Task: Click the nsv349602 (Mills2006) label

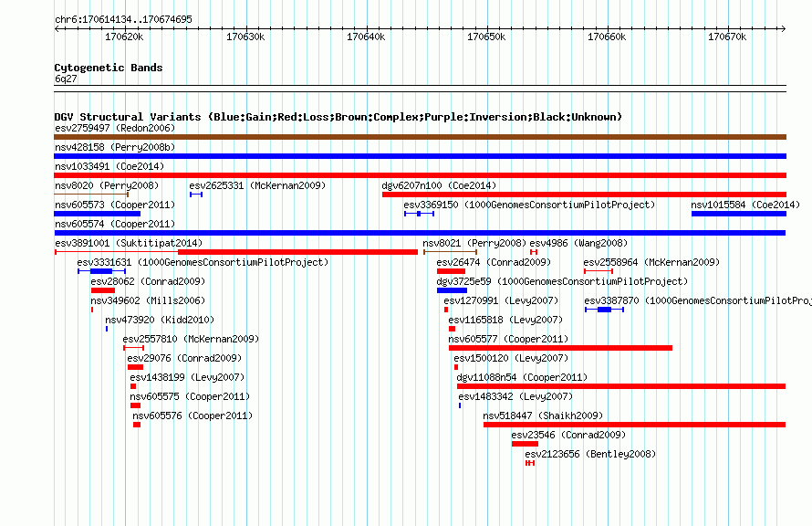Action: point(148,300)
